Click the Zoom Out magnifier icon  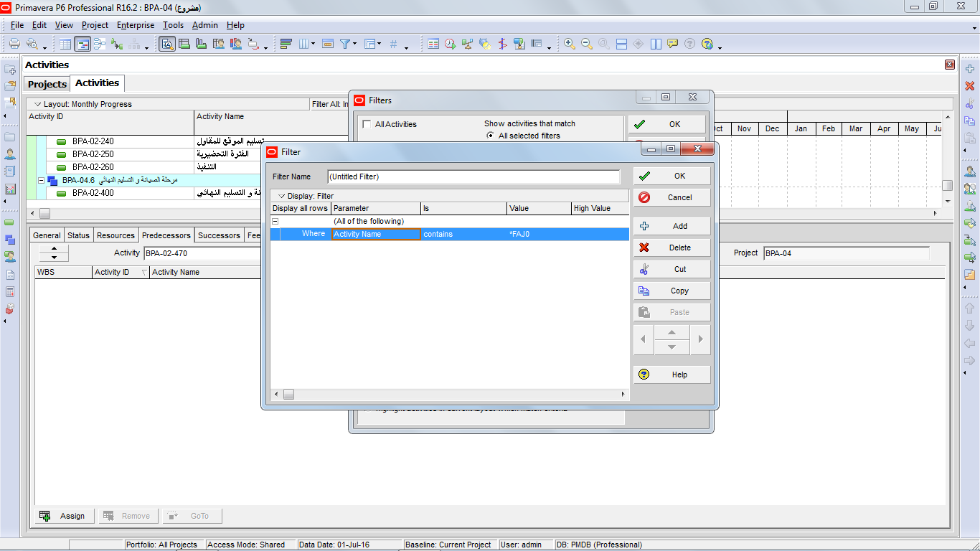click(587, 44)
